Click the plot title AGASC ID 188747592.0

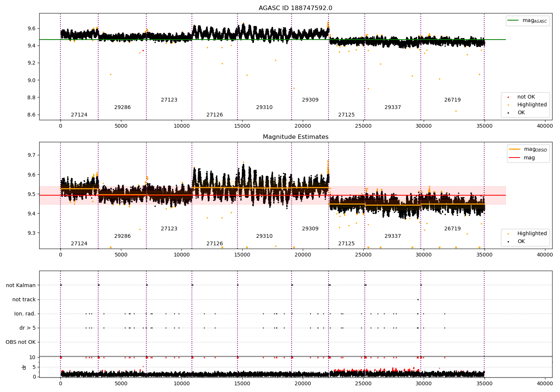[x=295, y=8]
